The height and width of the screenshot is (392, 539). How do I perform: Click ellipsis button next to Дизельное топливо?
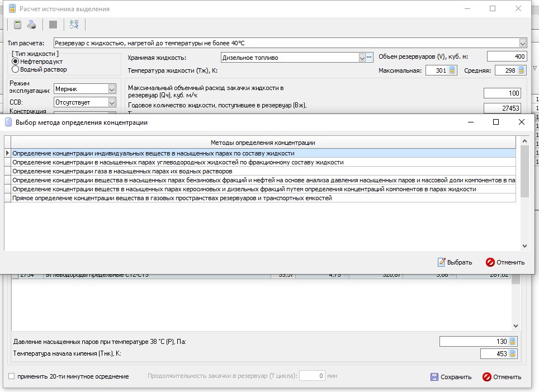(369, 57)
